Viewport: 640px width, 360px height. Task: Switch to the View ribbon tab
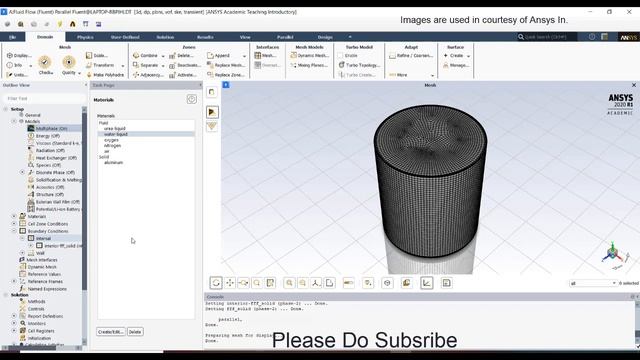245,37
